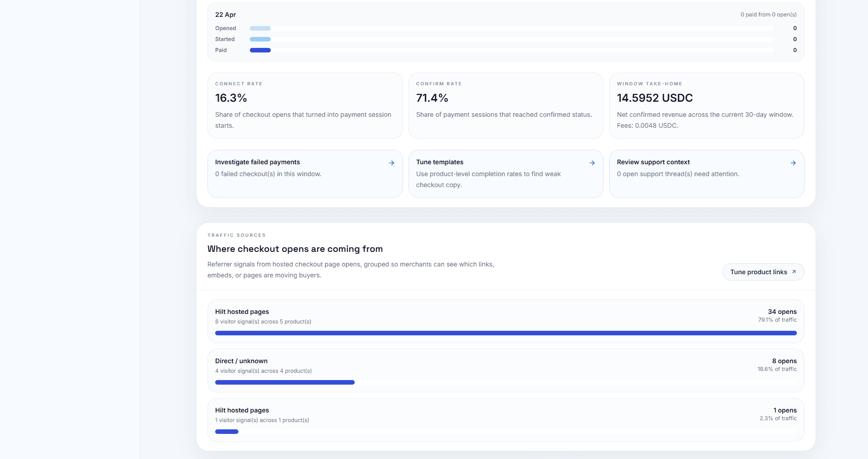The width and height of the screenshot is (868, 459).
Task: Click Tune product links button
Action: pyautogui.click(x=763, y=272)
